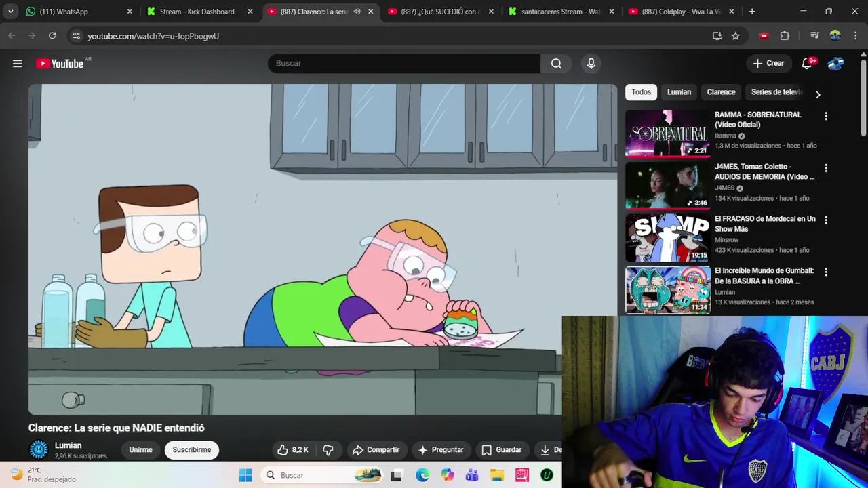Open Microsoft Teams from the taskbar

tap(472, 475)
